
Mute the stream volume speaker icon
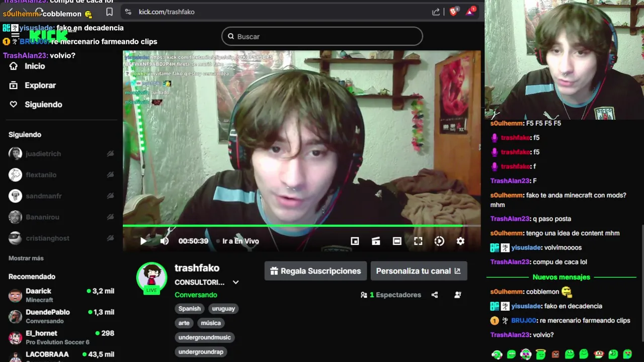[164, 241]
